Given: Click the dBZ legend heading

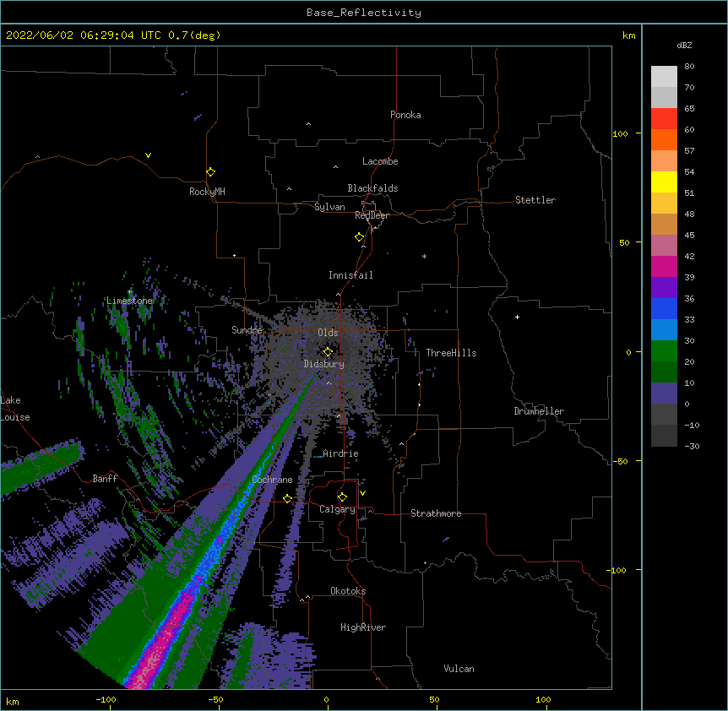Looking at the screenshot, I should [x=684, y=45].
